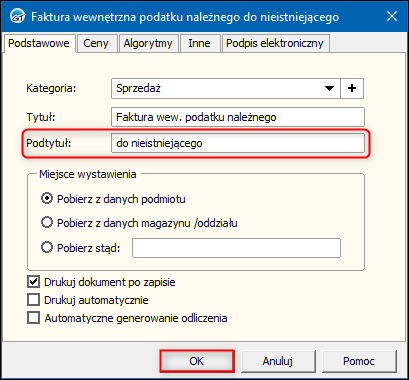The width and height of the screenshot is (409, 380).
Task: Click the application icon in title bar
Action: (x=17, y=16)
